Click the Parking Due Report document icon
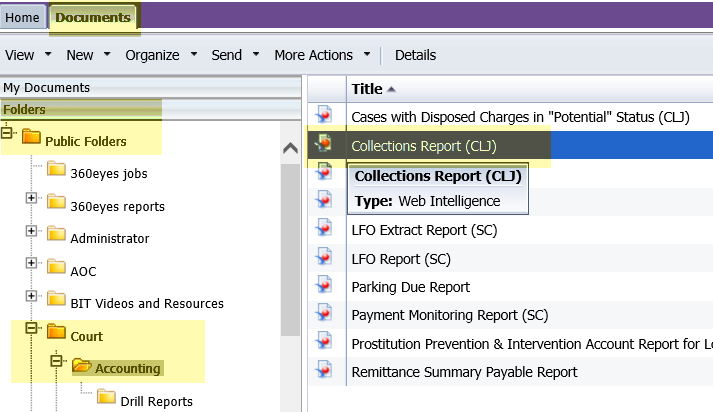Viewport: 713px width, 412px height. (x=324, y=285)
